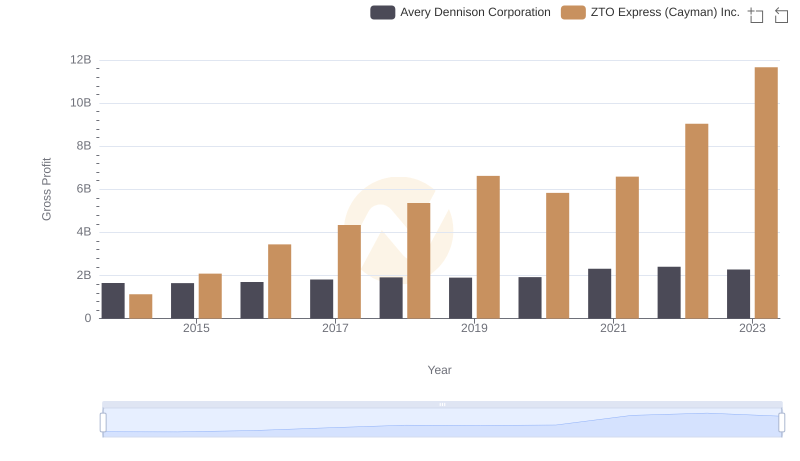Click the zoom reset icon

pyautogui.click(x=781, y=15)
